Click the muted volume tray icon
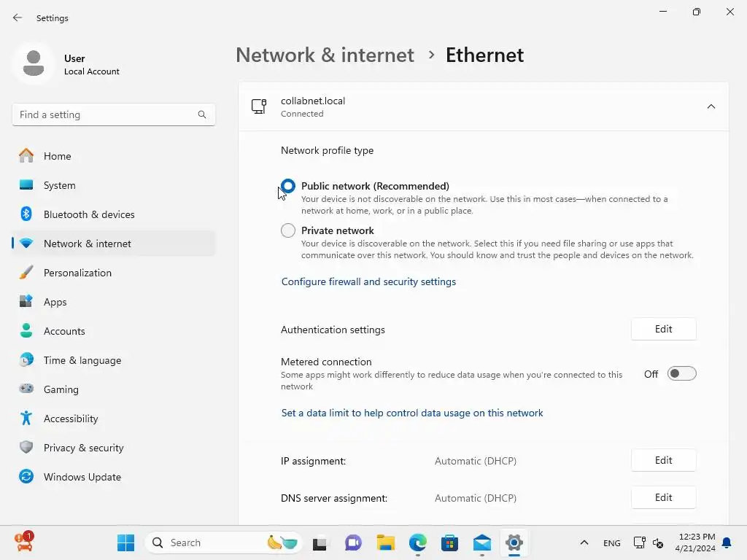Viewport: 747px width, 560px height. point(659,542)
